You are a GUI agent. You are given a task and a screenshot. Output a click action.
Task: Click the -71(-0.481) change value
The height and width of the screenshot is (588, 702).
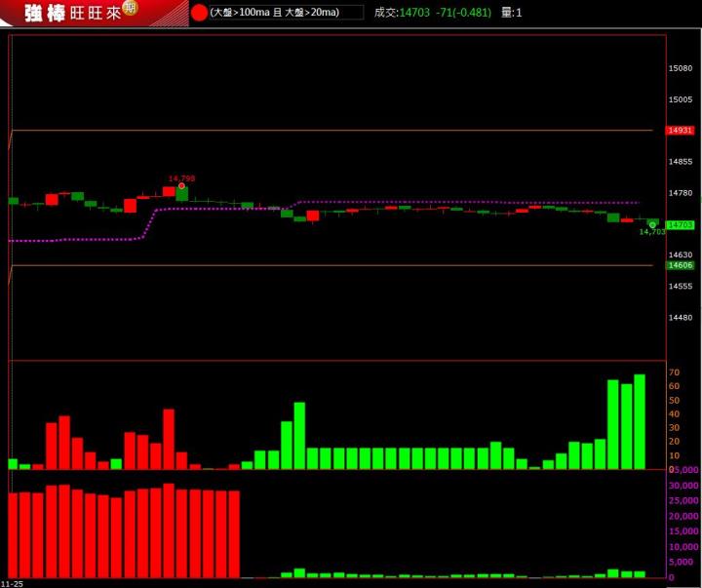[463, 13]
